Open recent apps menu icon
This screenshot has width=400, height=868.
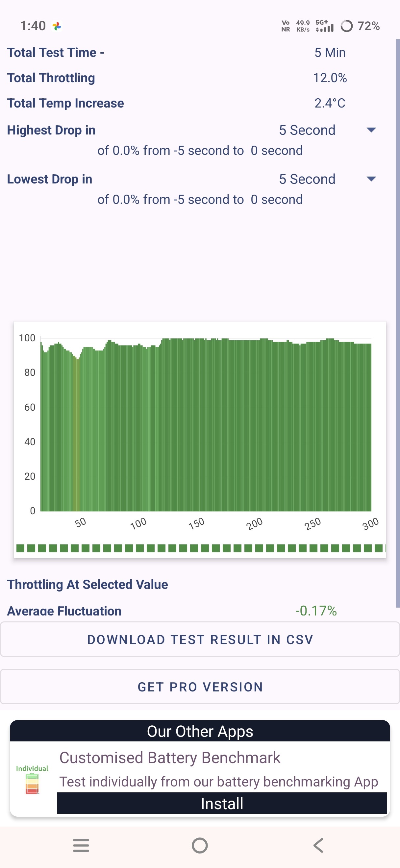[81, 845]
